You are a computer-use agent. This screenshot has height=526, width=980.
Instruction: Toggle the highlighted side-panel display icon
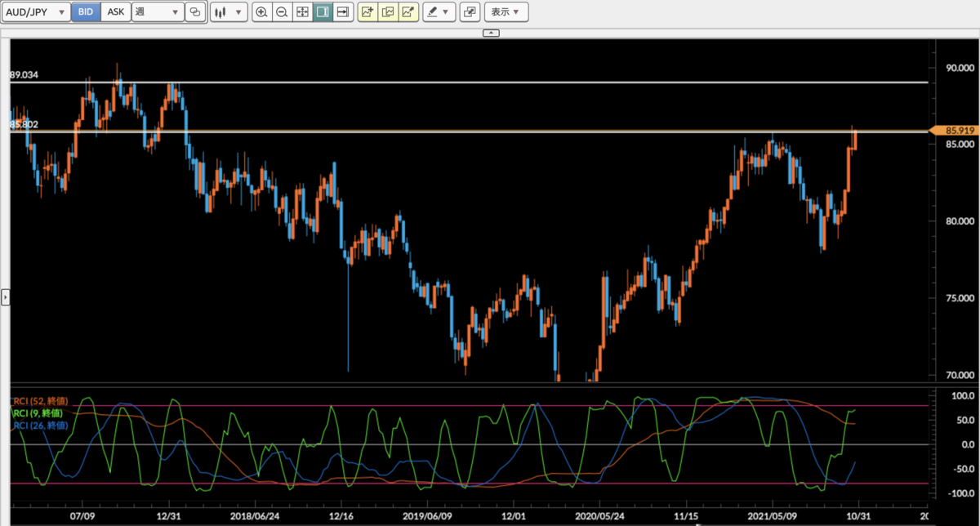pyautogui.click(x=323, y=11)
